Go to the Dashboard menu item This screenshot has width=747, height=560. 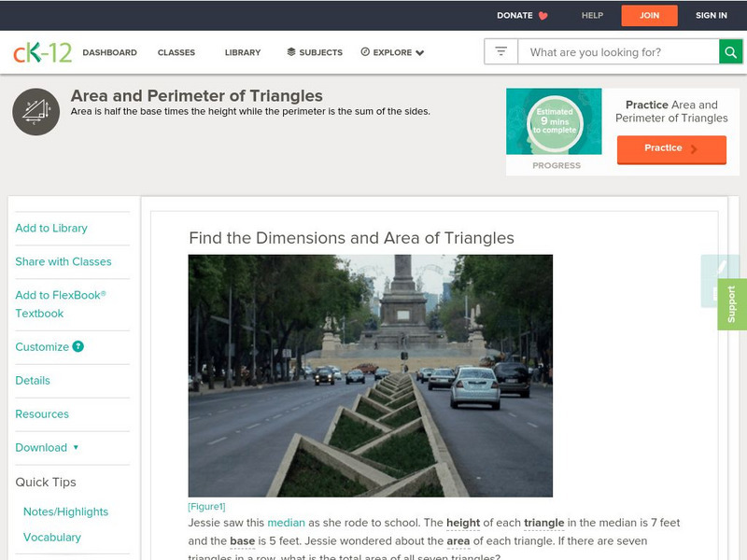(109, 52)
